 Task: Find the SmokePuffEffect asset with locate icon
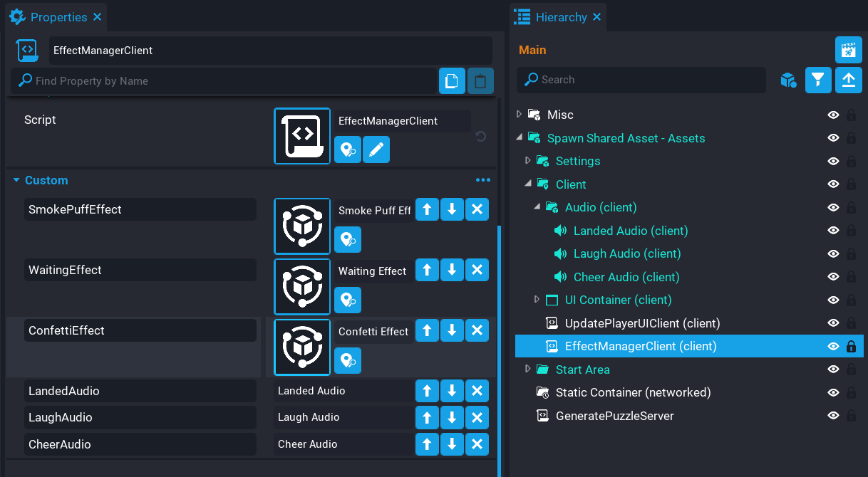[x=348, y=240]
